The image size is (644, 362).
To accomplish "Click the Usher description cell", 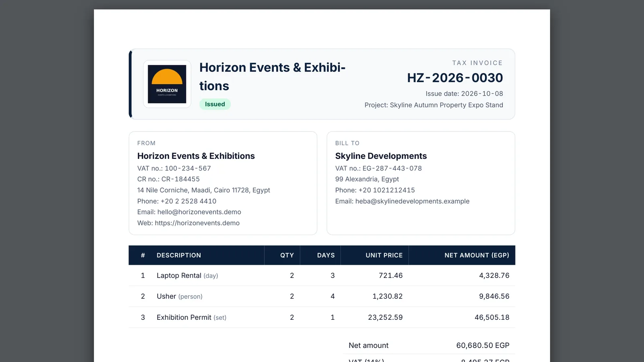I will coord(180,296).
